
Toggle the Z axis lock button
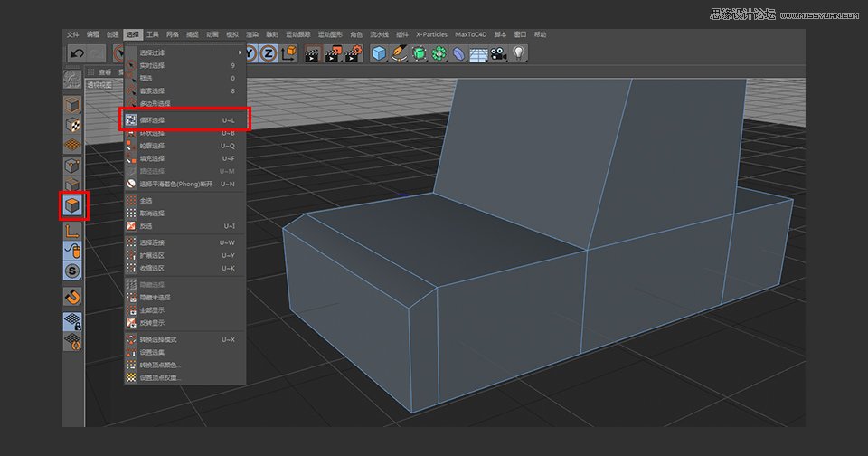point(269,54)
